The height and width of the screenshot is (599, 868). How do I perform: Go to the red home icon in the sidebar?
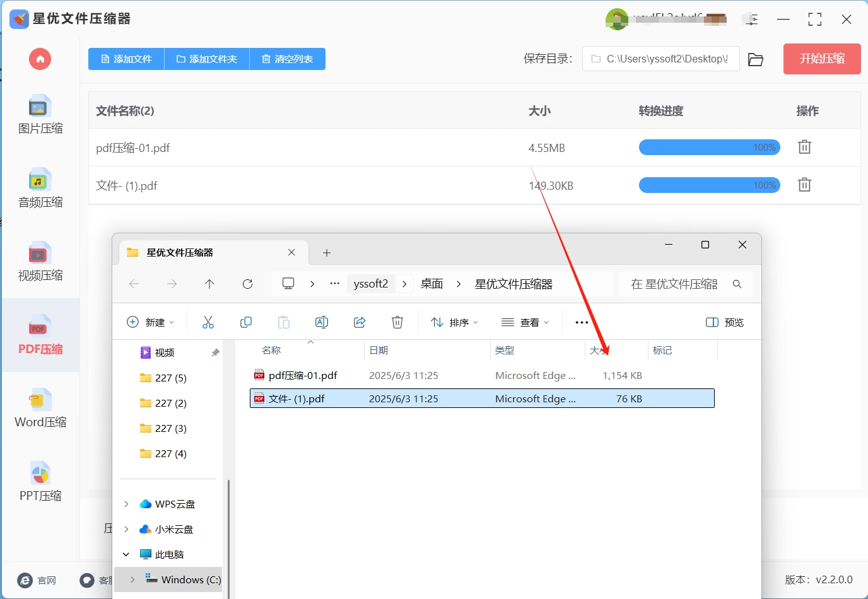coord(40,59)
